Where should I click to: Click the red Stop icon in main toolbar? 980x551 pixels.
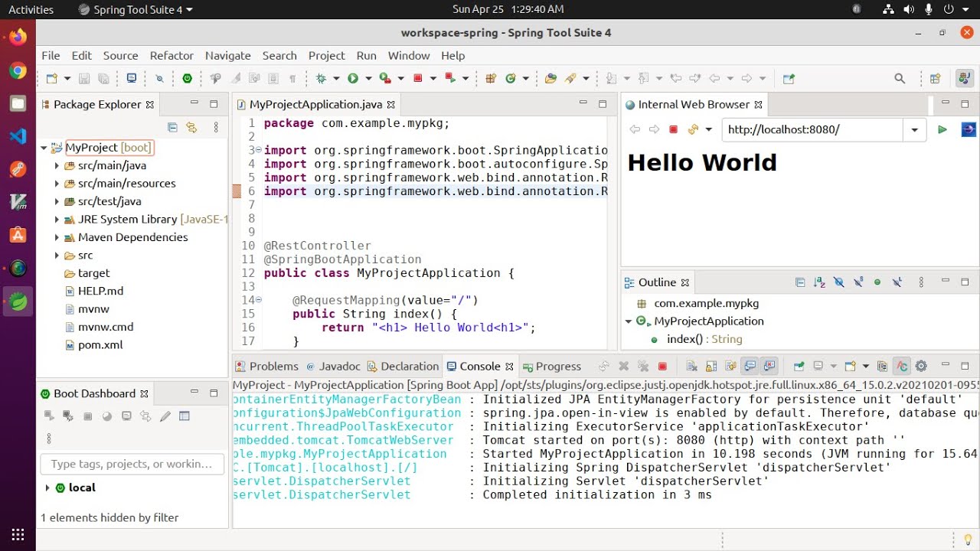pyautogui.click(x=417, y=78)
